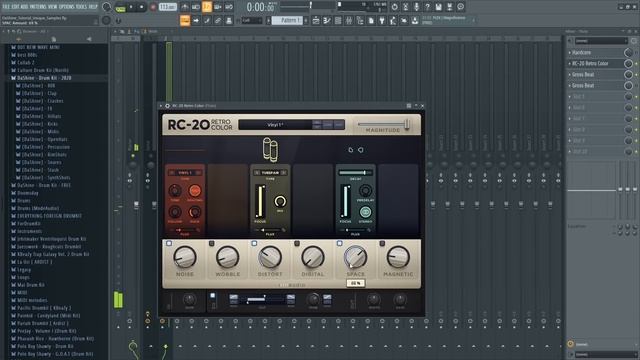Click the MAGNETIC knob in RC-20
Image resolution: width=640 pixels, height=360 pixels.
pos(398,258)
